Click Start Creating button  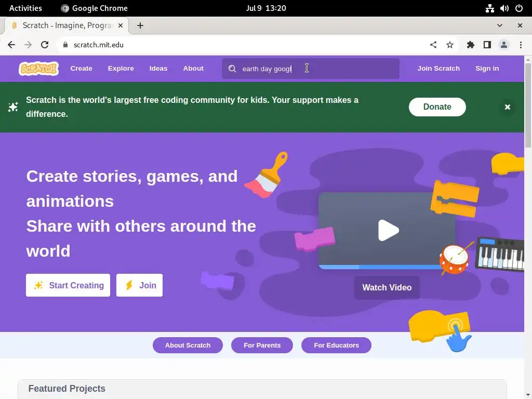point(68,285)
